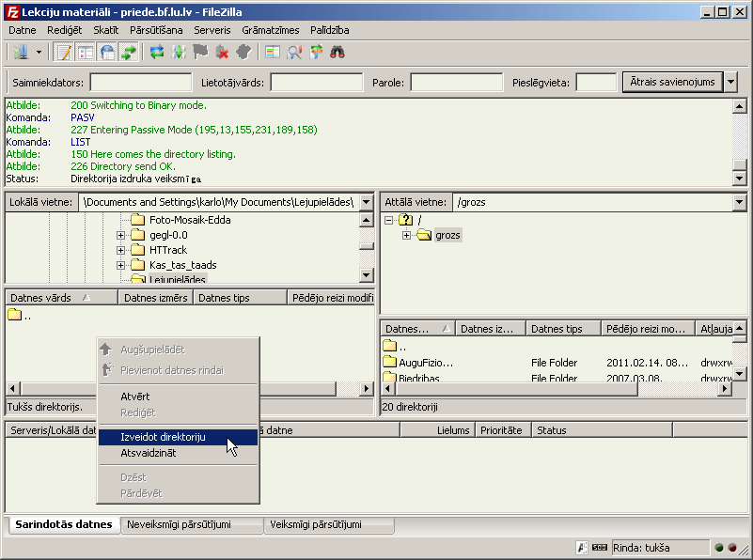753x560 pixels.
Task: Toggle directory comparison icon
Action: [294, 52]
